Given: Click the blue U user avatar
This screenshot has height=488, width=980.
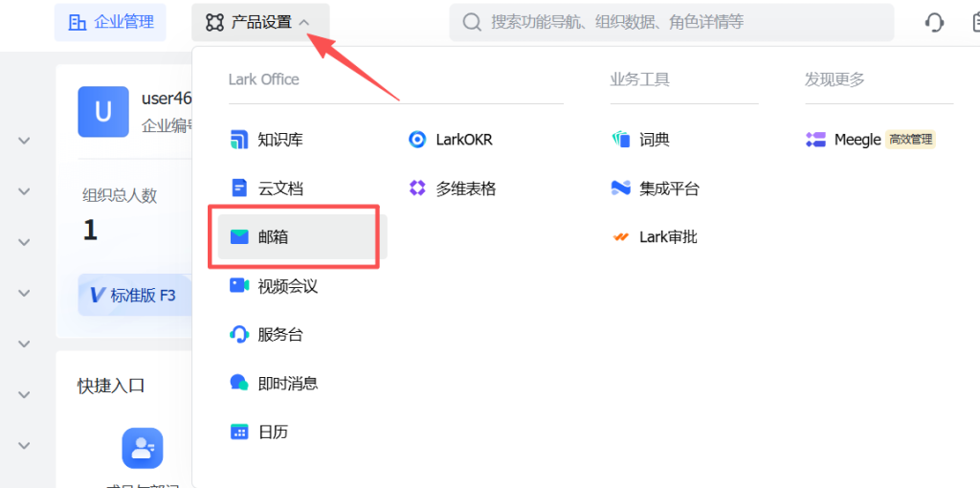Looking at the screenshot, I should [103, 112].
